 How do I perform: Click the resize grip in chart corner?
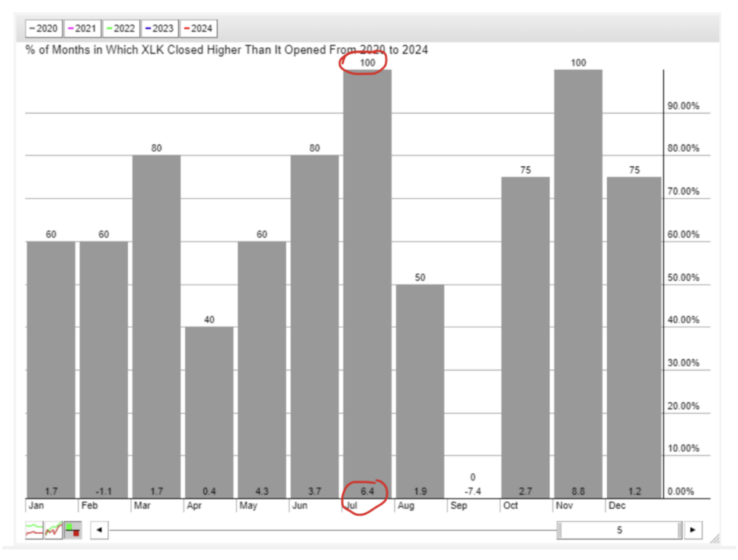714,539
